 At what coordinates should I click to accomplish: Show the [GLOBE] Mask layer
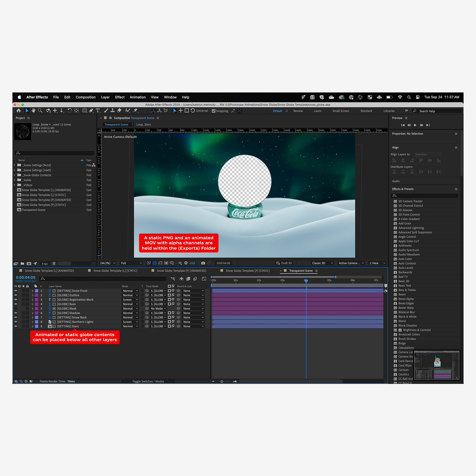coord(15,309)
